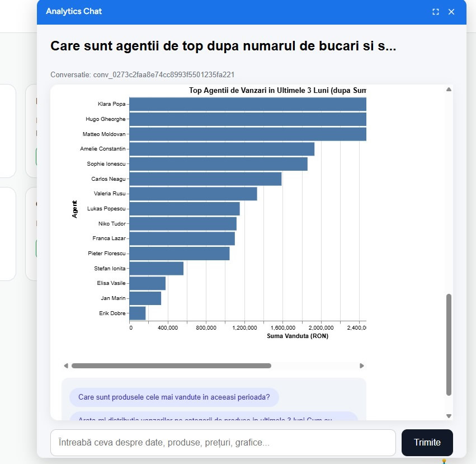Click the Niko Tudor bar
The image size is (476, 464).
183,224
